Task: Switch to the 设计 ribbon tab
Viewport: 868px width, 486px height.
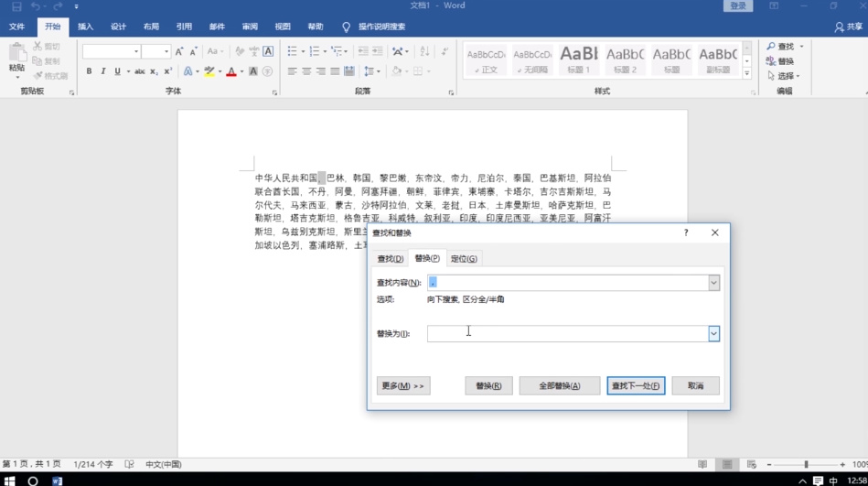Action: point(119,27)
